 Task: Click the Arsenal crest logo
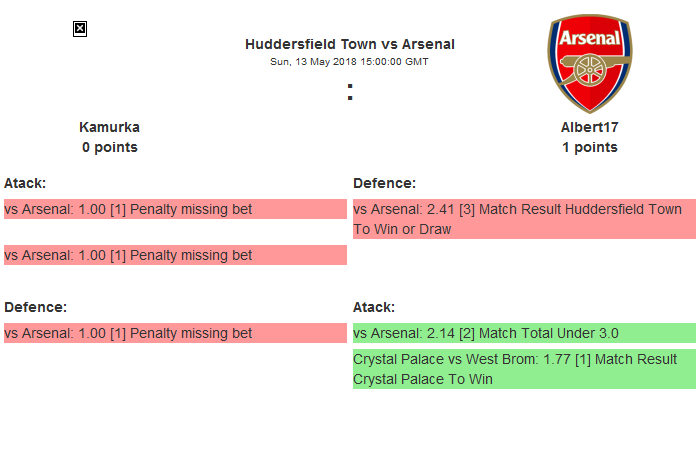(x=589, y=64)
